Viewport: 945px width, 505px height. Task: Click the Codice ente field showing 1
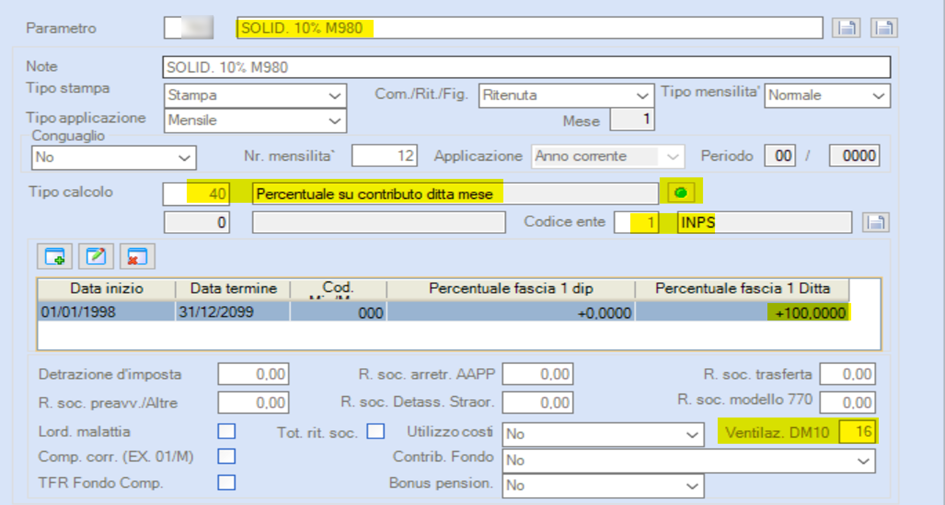[x=636, y=222]
